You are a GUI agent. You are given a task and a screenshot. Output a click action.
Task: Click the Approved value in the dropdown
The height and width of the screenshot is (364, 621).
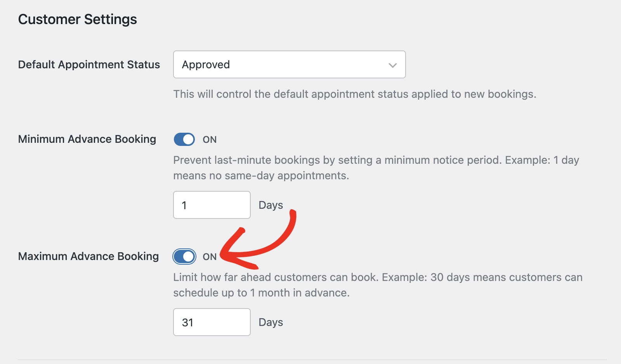pos(206,64)
